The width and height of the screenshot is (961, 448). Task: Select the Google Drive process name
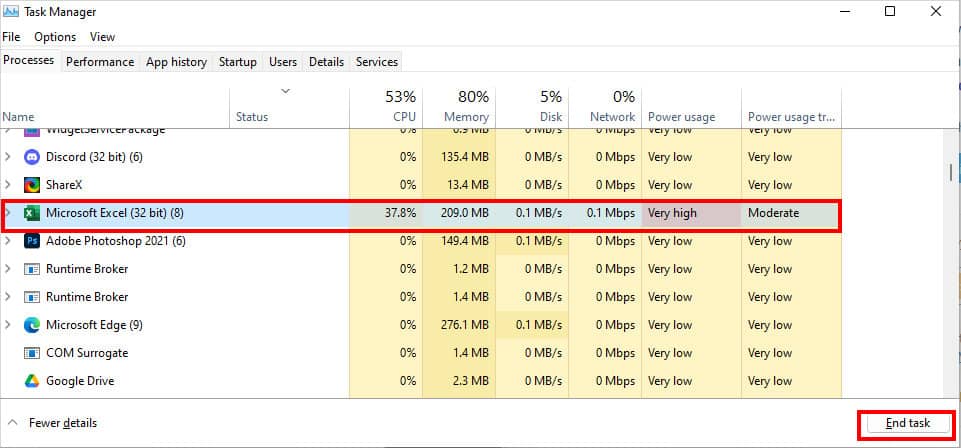[x=80, y=381]
